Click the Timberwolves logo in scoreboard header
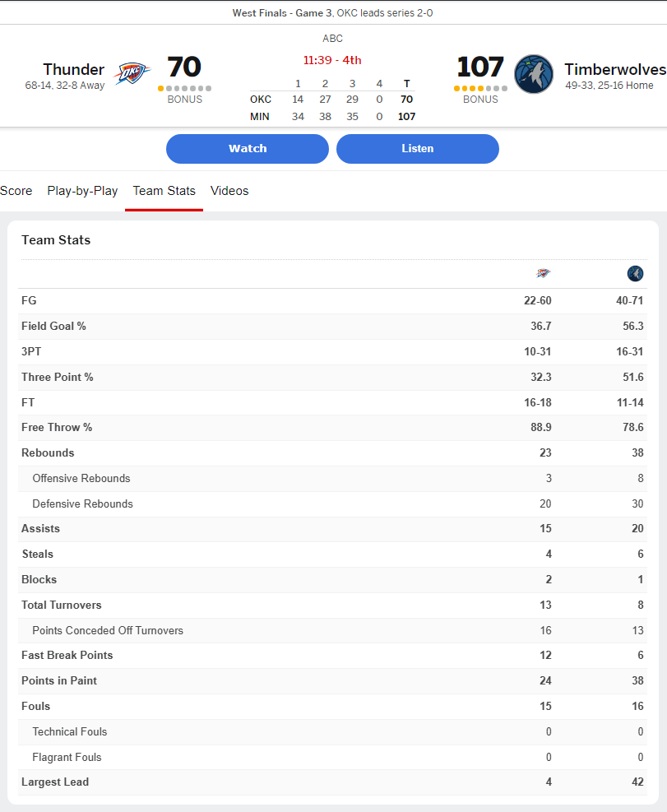Viewport: 667px width, 812px height. 534,74
